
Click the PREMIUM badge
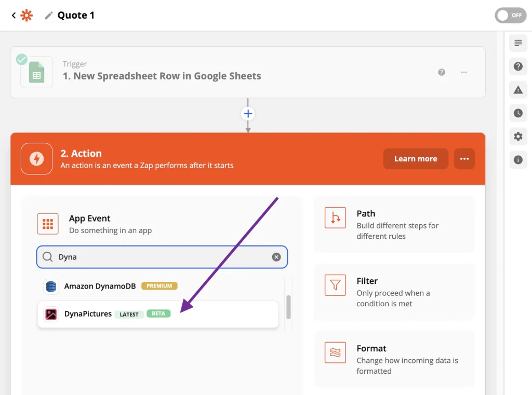[x=159, y=286]
